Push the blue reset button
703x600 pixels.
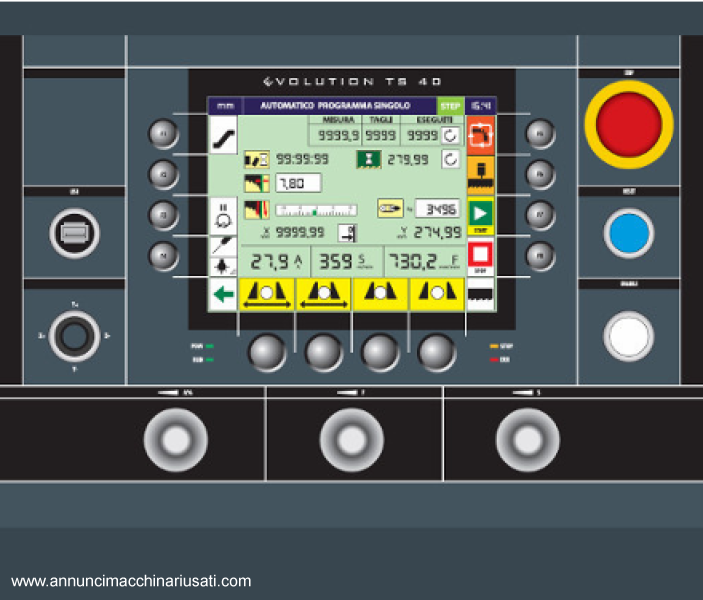coord(629,234)
